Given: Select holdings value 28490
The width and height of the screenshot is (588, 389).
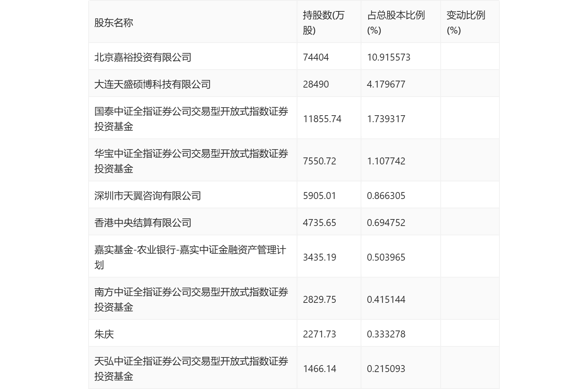Looking at the screenshot, I should tap(316, 84).
